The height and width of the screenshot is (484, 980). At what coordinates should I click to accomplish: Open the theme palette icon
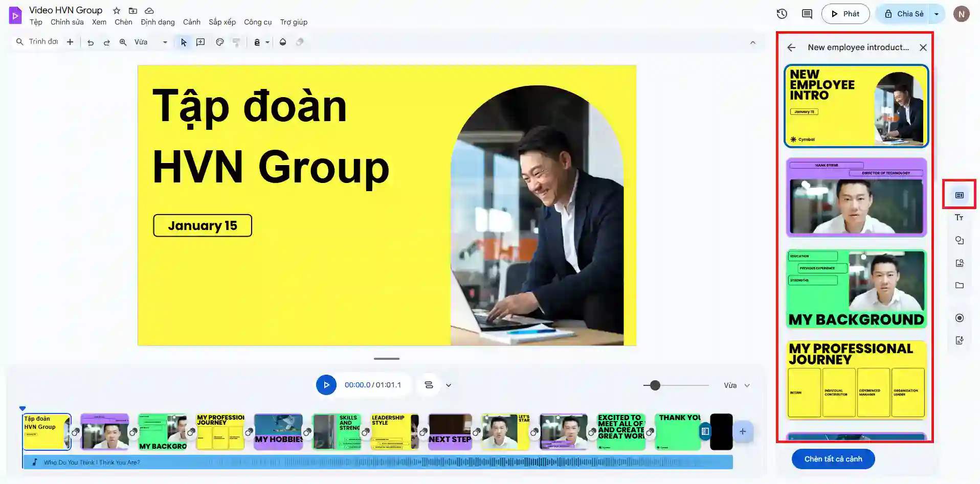[220, 42]
